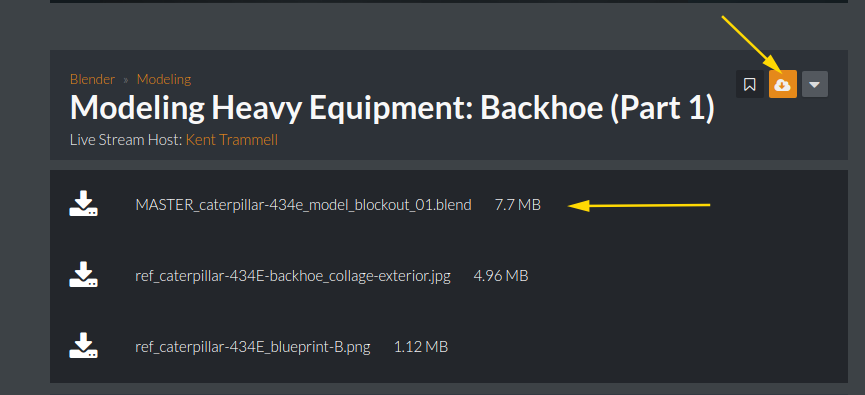
Task: Click the download icon for the collage-exterior jpg
Action: point(83,274)
